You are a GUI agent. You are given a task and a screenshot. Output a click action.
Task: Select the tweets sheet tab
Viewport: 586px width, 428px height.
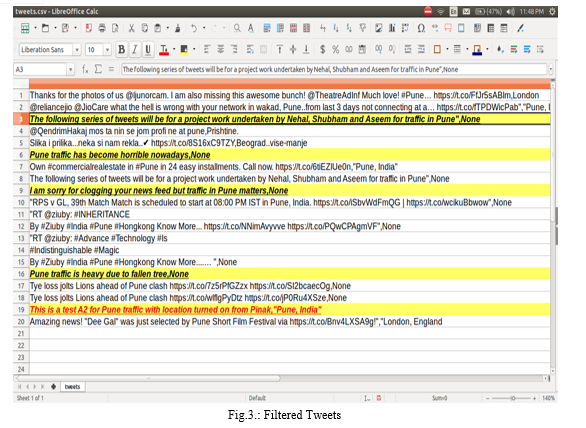[72, 387]
